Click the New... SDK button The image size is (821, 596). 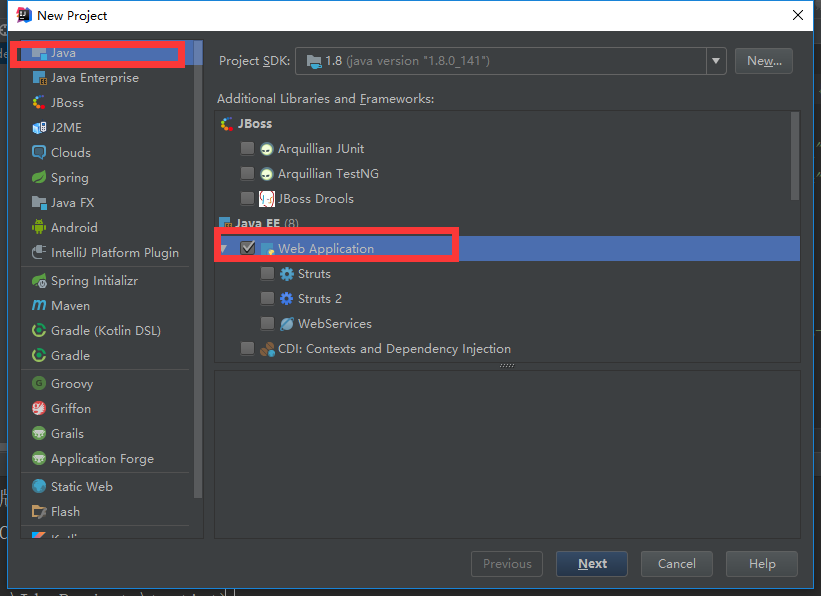[764, 61]
